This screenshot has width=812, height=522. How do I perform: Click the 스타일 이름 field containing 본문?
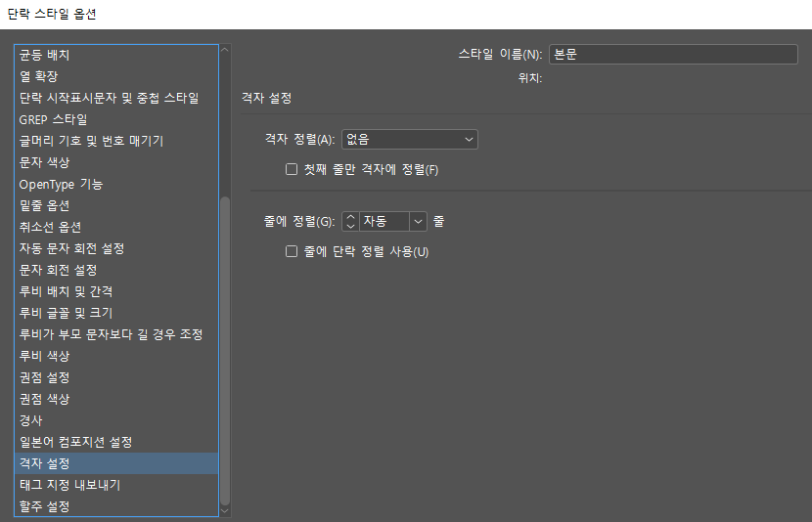click(673, 55)
